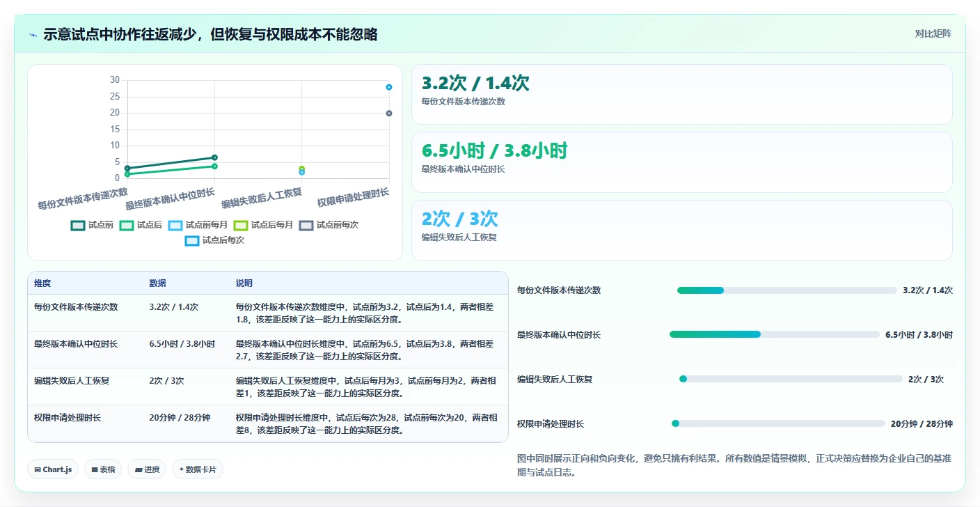This screenshot has width=980, height=507.
Task: Toggle the 试点后每次 legend series
Action: click(215, 240)
